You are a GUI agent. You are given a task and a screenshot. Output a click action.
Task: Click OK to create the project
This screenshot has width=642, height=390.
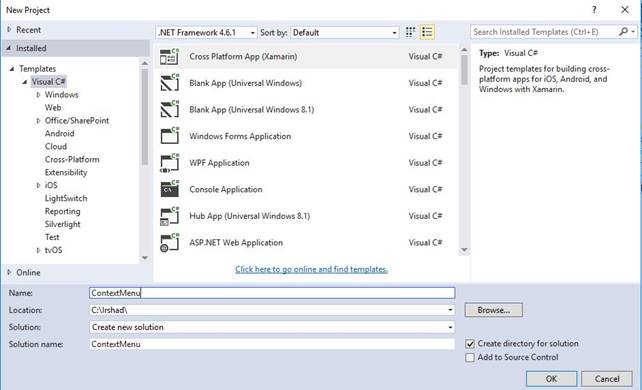point(552,379)
